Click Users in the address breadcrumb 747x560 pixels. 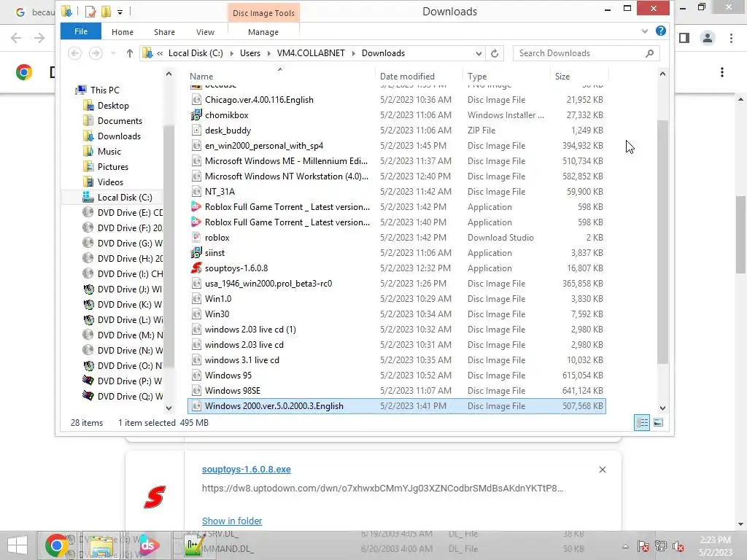click(250, 53)
